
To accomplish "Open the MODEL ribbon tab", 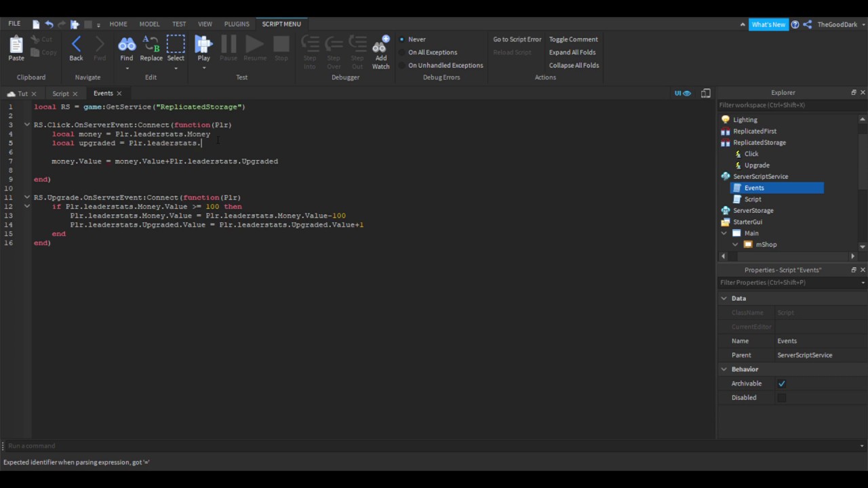I will pyautogui.click(x=149, y=24).
